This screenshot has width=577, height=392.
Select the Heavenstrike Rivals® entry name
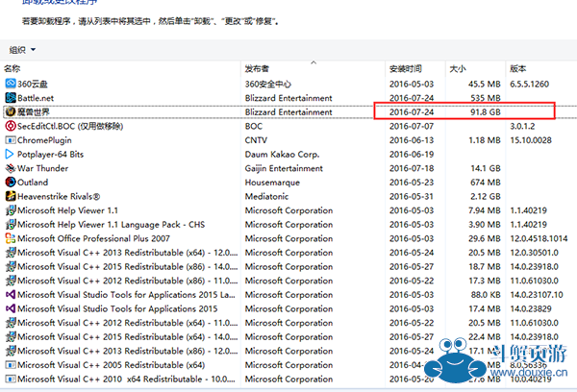59,196
